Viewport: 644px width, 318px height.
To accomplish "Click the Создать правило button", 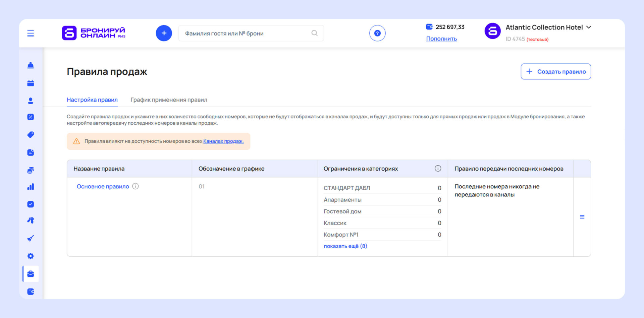I will point(556,71).
